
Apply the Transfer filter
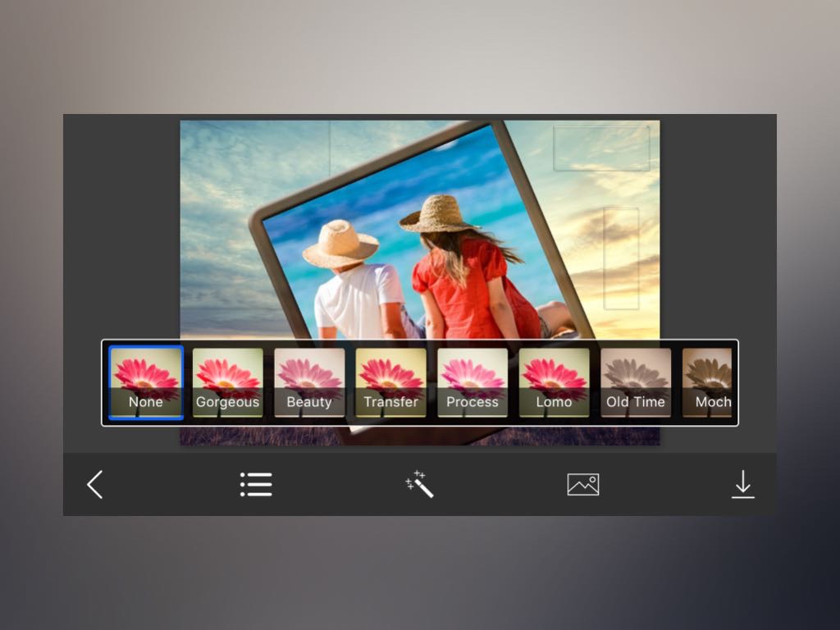[x=390, y=382]
